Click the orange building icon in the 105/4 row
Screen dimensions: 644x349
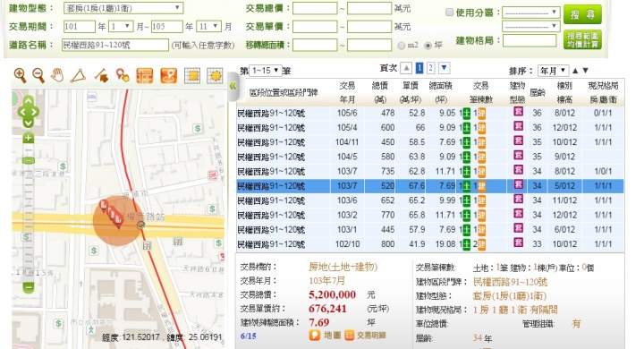pos(481,128)
